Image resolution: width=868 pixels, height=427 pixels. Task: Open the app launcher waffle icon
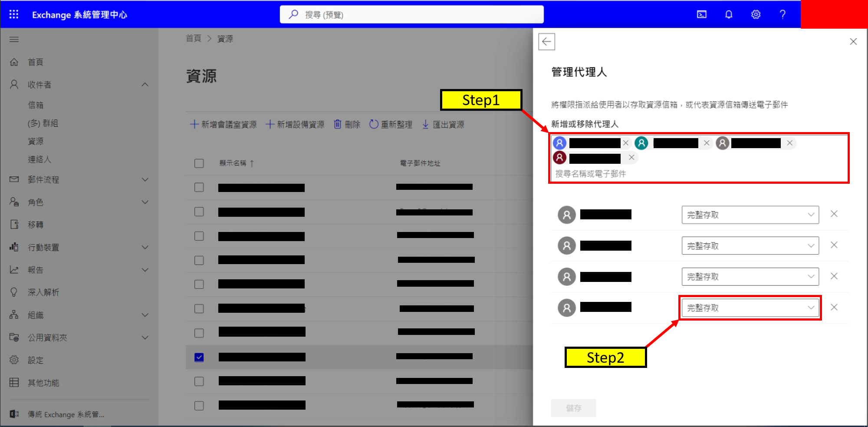14,14
